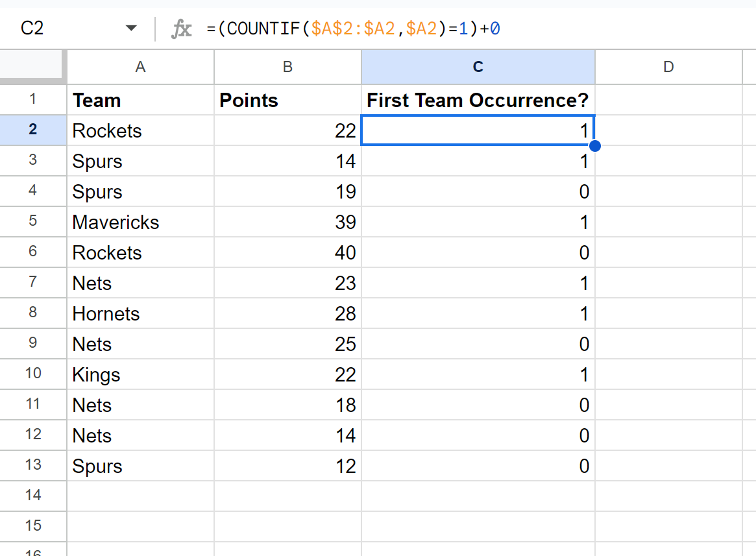This screenshot has width=756, height=556.
Task: Select the cell with 39 points
Action: coord(287,222)
